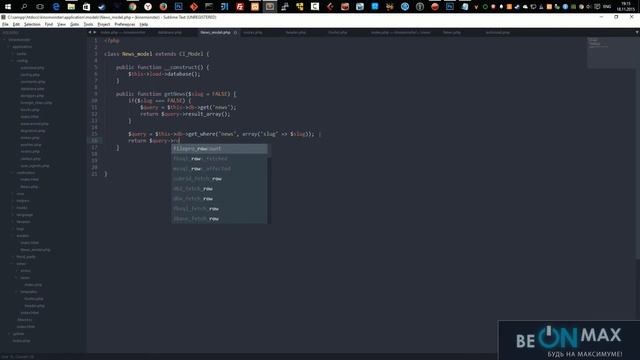640x360 pixels.
Task: Click the code minimap preview
Action: coord(611,53)
